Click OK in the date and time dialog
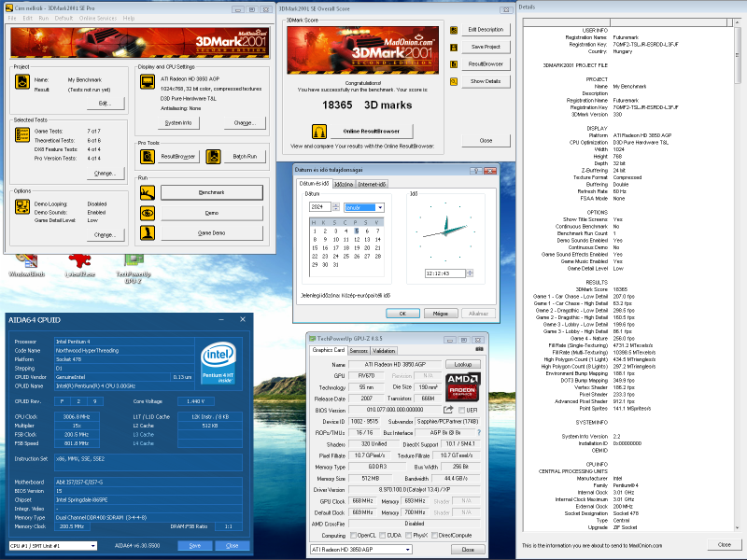 click(402, 314)
